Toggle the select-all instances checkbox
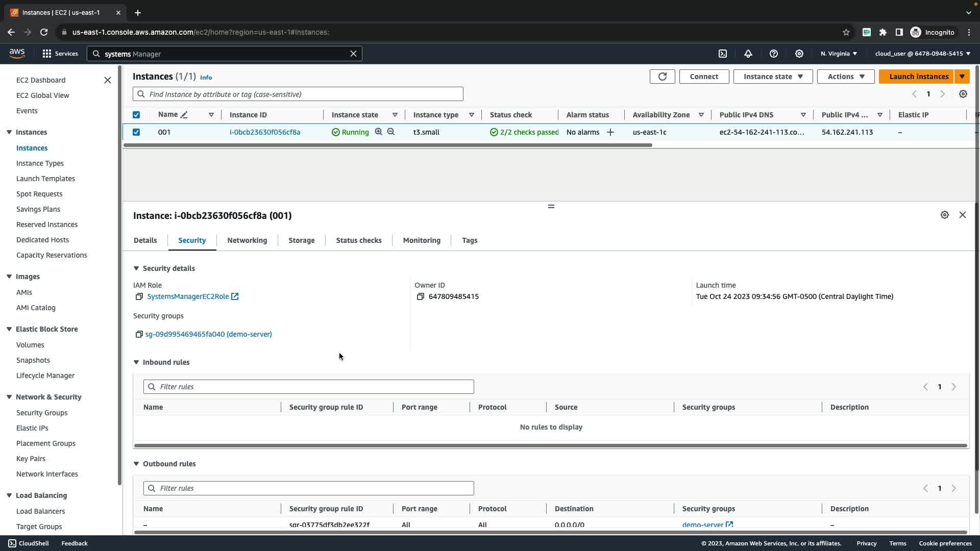This screenshot has height=551, width=980. pyautogui.click(x=136, y=115)
